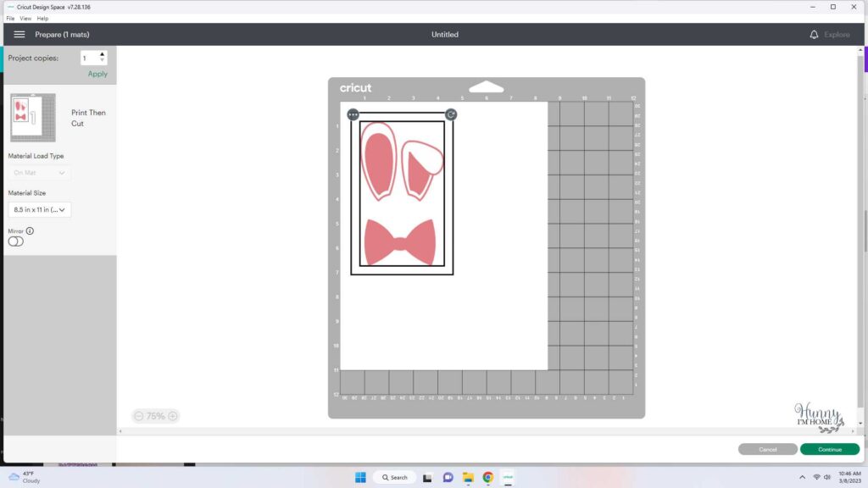This screenshot has height=488, width=868.
Task: Open the Material Load Type dropdown
Action: [x=39, y=173]
